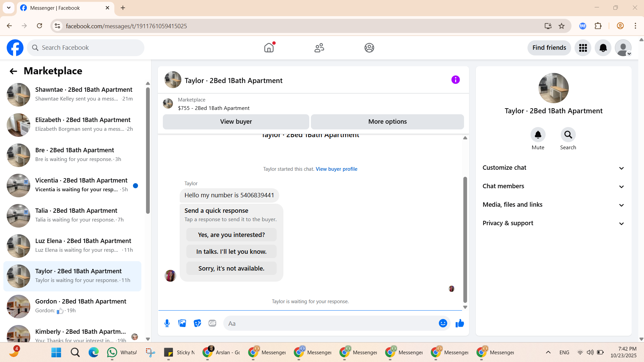Open the Home feed icon
Image resolution: width=644 pixels, height=362 pixels.
click(x=269, y=48)
